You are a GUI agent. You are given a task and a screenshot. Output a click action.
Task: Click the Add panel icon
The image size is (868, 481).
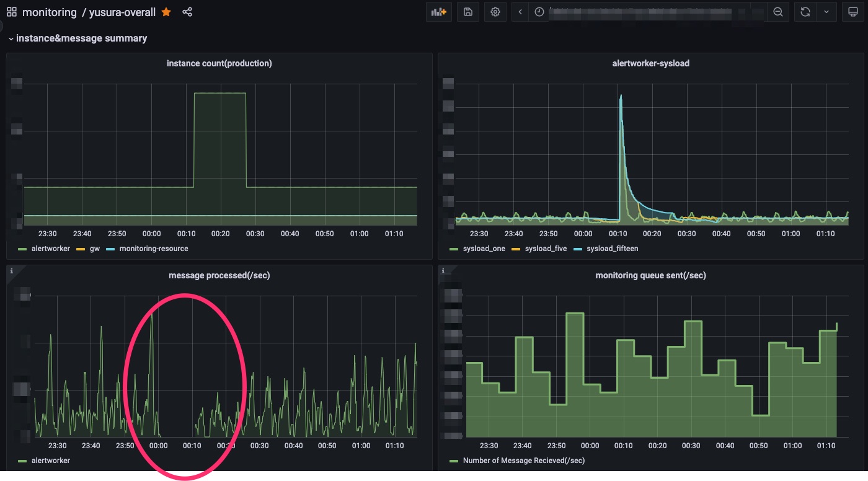[x=439, y=12]
